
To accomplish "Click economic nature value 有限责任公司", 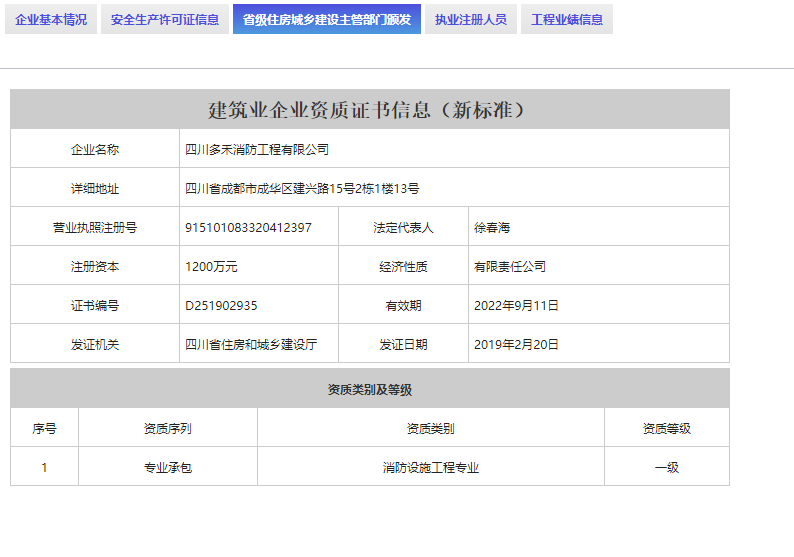I will tap(510, 267).
